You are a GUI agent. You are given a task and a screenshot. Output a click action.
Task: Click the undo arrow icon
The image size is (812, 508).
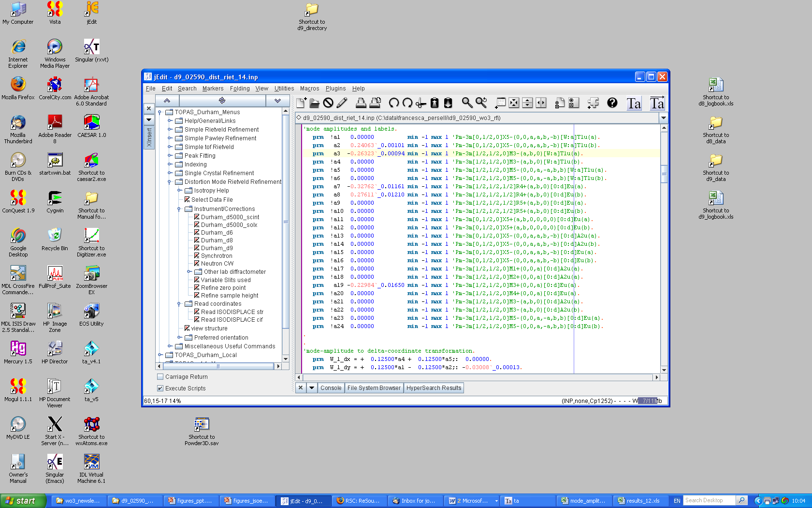394,103
